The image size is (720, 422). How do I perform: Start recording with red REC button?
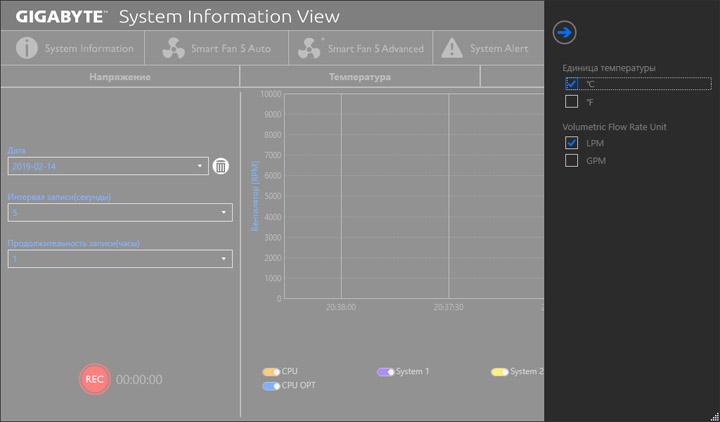[94, 379]
